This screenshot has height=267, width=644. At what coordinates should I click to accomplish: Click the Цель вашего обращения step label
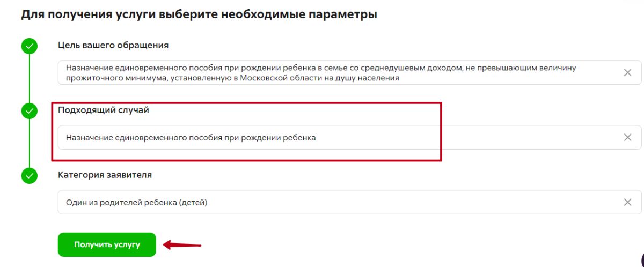pyautogui.click(x=113, y=46)
